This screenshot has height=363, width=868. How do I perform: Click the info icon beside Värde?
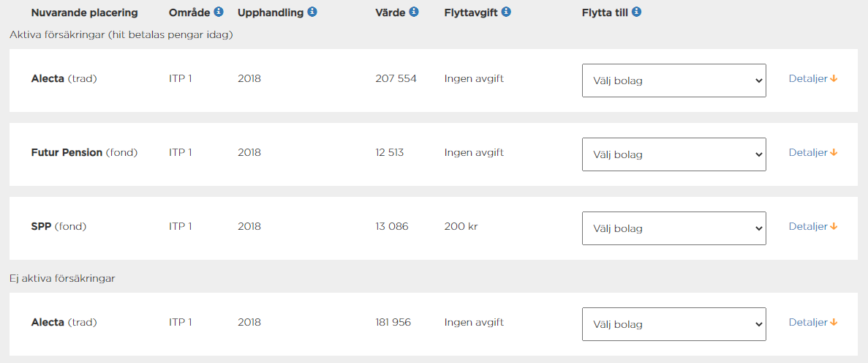coord(414,12)
